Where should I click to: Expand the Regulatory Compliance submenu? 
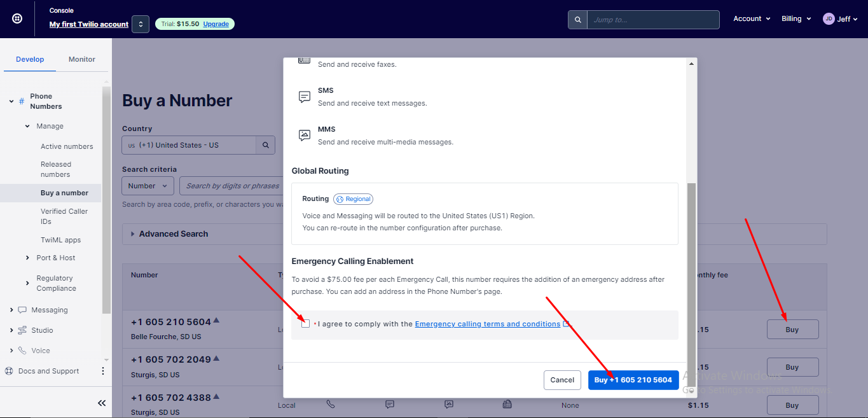tap(27, 283)
